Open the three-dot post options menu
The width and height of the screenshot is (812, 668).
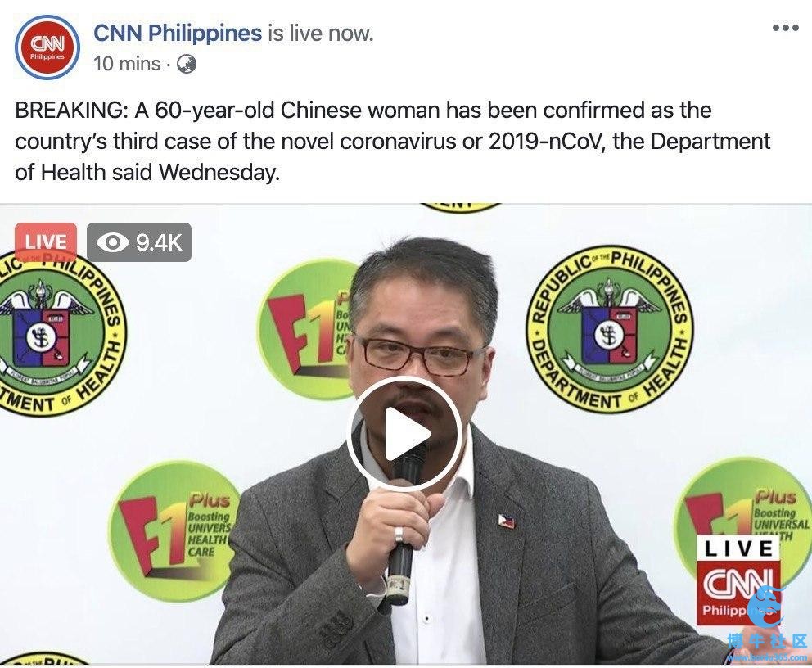point(786,28)
